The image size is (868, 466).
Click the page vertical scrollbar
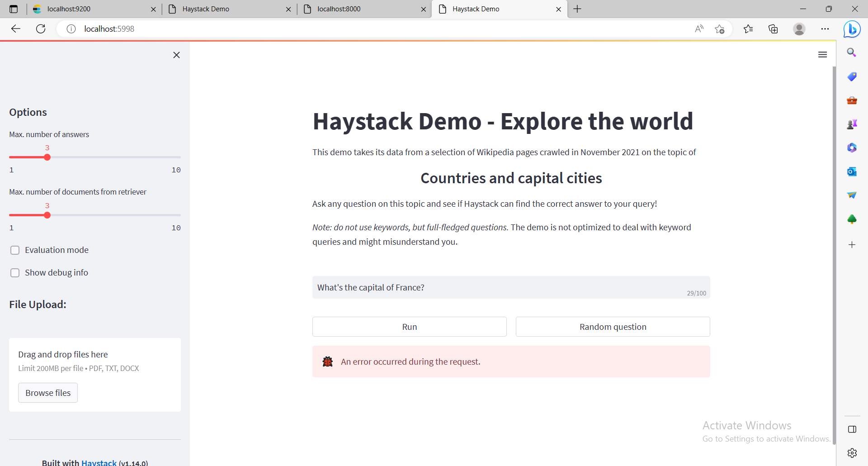coord(834,256)
